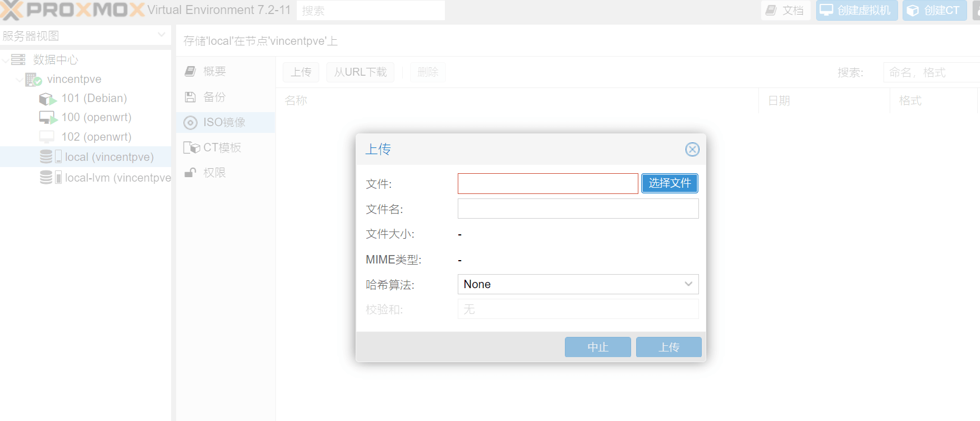Click the 选择文件 button
Image resolution: width=980 pixels, height=421 pixels.
669,183
